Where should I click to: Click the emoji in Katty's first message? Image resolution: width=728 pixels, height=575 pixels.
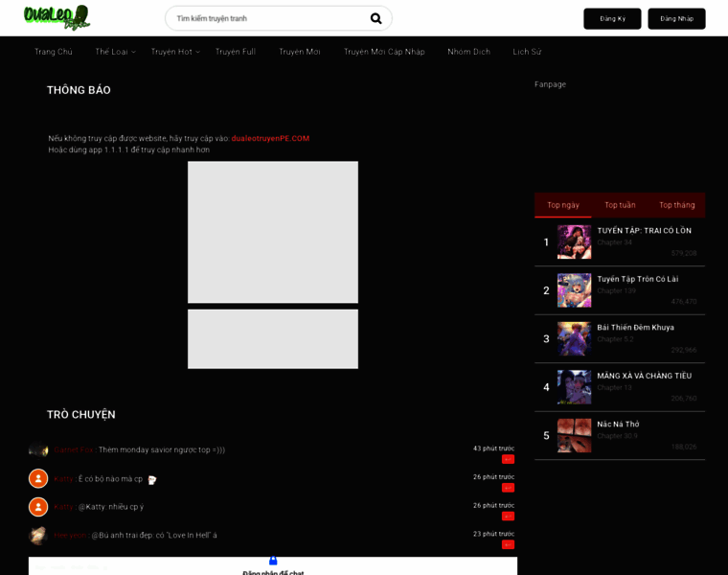(x=151, y=480)
